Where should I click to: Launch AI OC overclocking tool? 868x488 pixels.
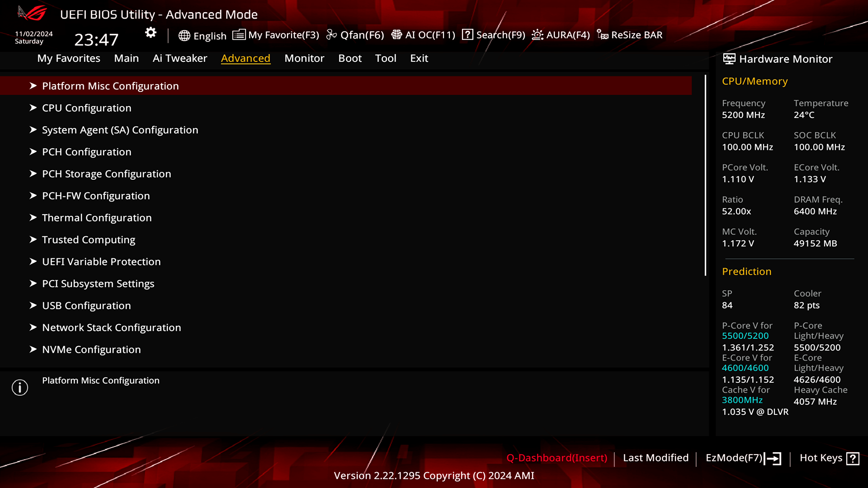(x=423, y=34)
